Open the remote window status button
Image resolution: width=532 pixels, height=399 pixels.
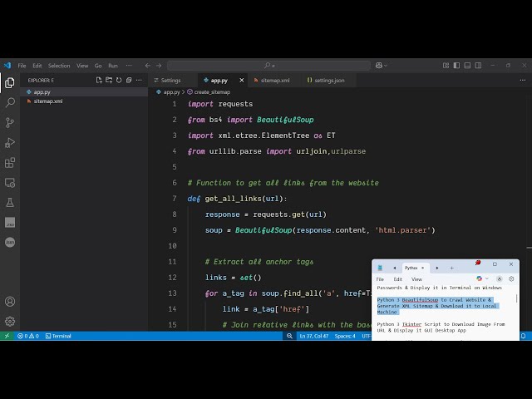point(7,336)
